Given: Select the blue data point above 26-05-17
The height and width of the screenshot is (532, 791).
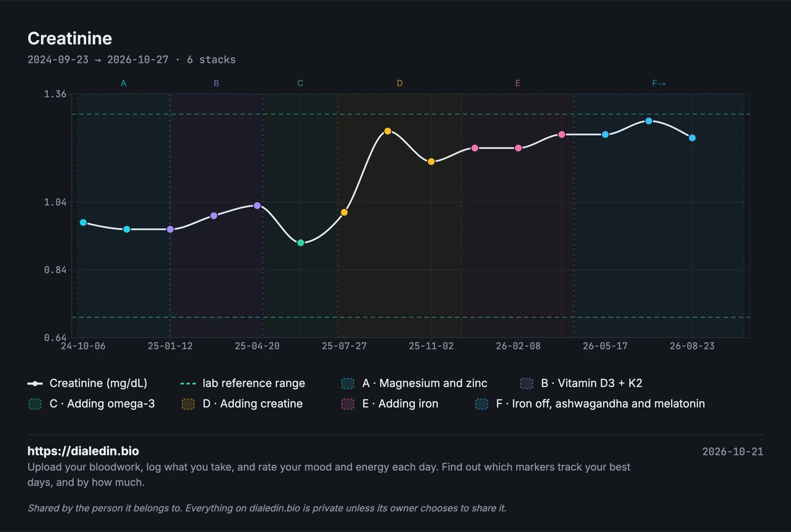Looking at the screenshot, I should point(605,134).
